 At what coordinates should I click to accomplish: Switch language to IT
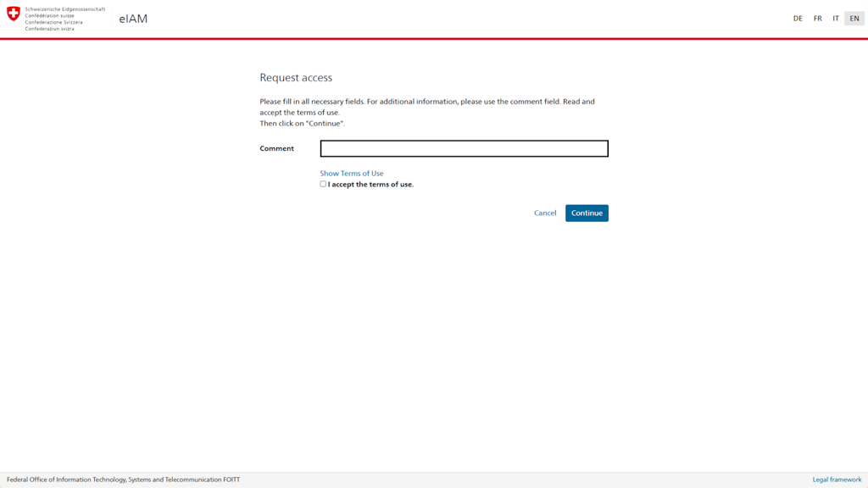836,17
